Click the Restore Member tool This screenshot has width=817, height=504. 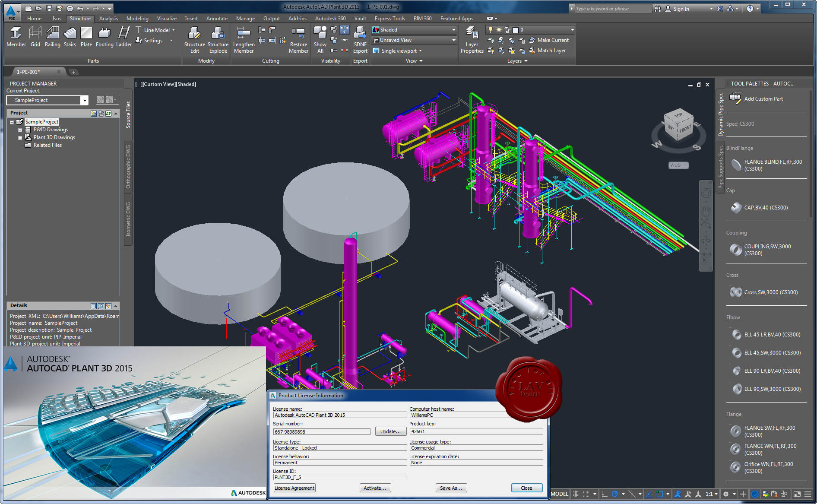click(298, 40)
